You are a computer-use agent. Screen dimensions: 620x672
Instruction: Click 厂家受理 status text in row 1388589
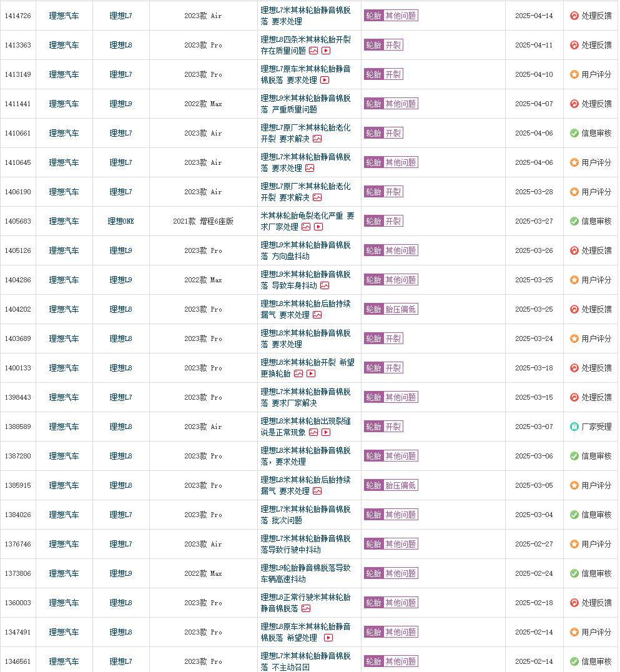(596, 427)
